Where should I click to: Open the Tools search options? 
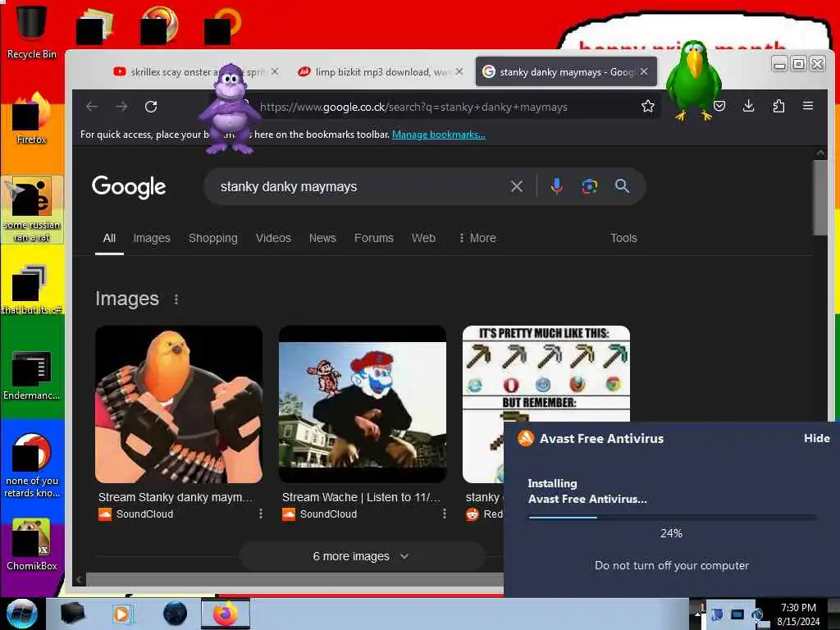(x=623, y=238)
